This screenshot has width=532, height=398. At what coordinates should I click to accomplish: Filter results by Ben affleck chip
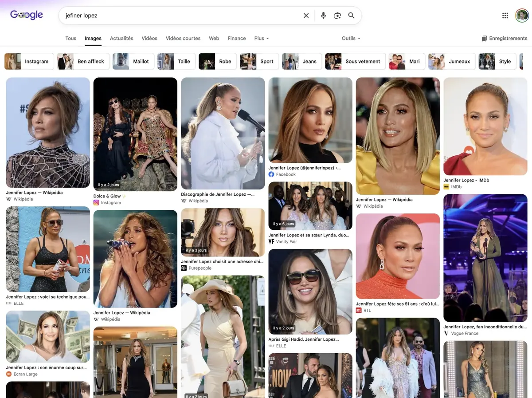pyautogui.click(x=83, y=62)
